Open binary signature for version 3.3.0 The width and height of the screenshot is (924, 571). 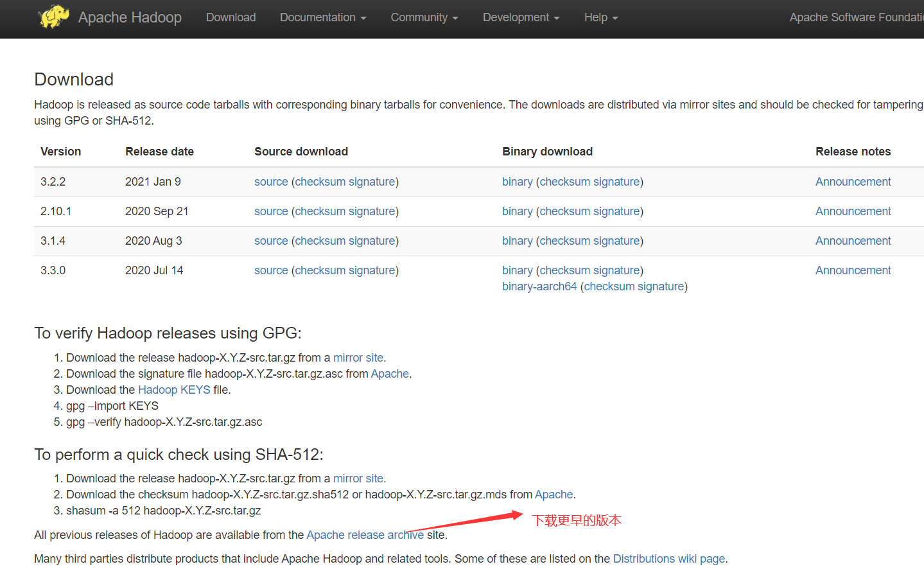click(x=616, y=270)
